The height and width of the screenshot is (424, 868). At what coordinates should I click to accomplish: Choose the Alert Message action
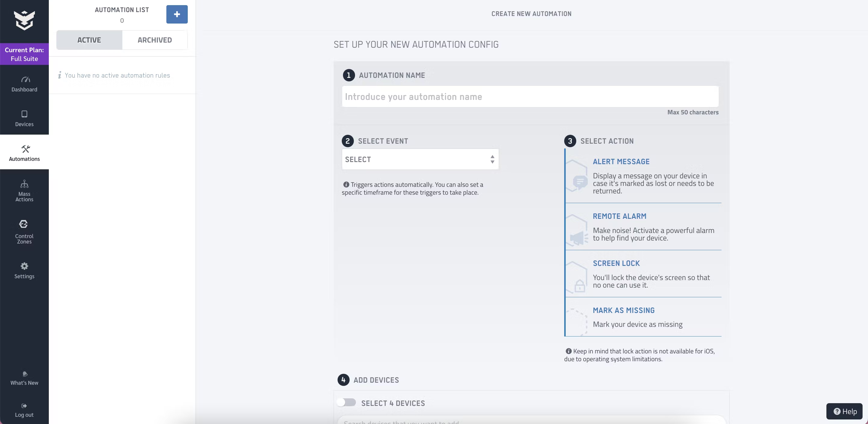click(643, 176)
